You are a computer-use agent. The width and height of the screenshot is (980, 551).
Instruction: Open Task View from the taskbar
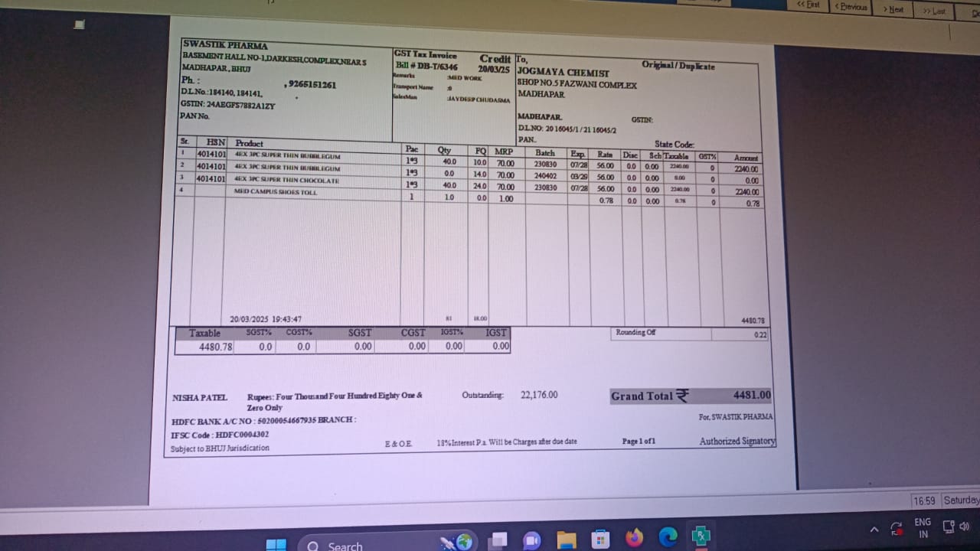tap(498, 540)
